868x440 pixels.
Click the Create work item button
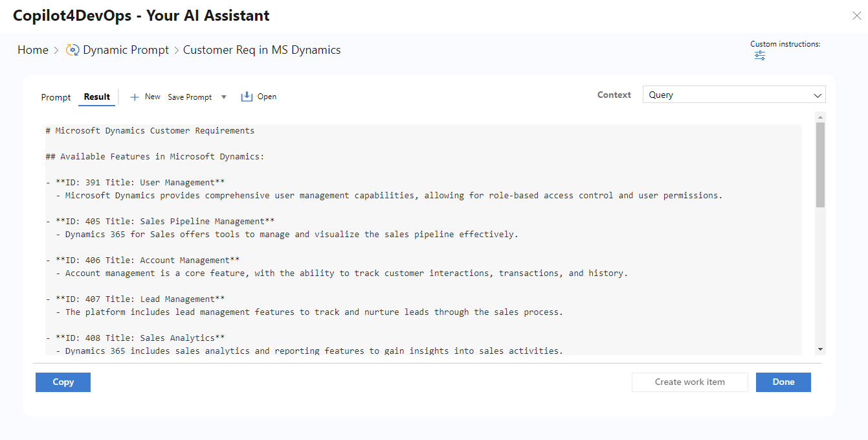[x=690, y=382]
